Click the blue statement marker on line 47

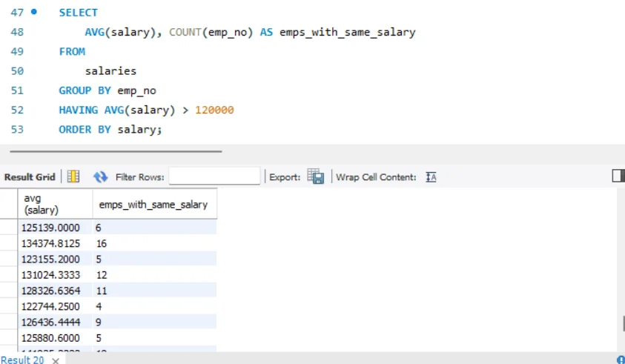(34, 13)
